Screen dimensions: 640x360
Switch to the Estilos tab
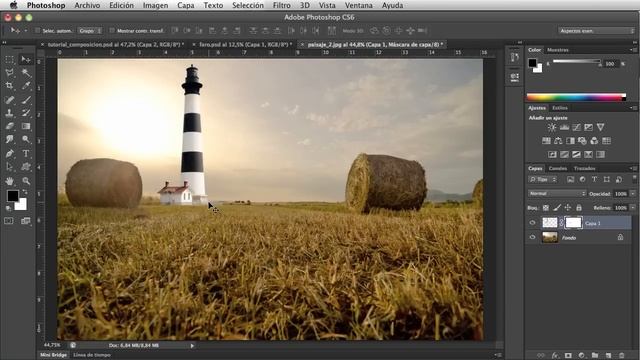click(560, 108)
